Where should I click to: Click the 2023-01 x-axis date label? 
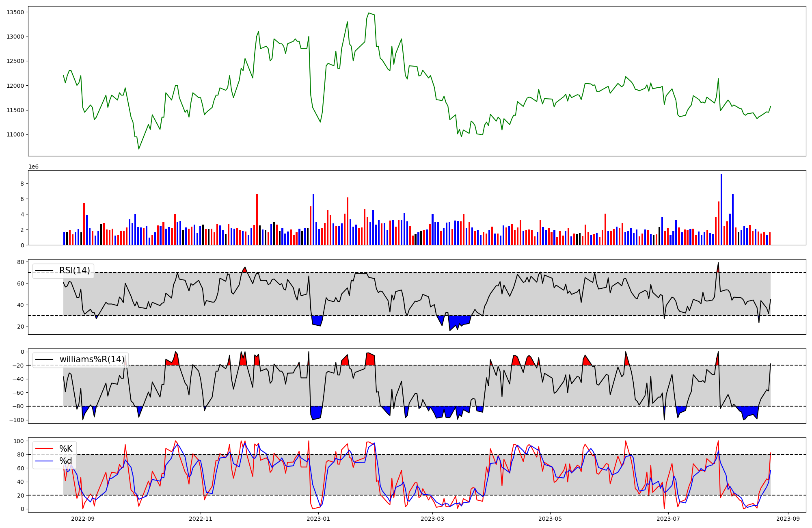tap(318, 519)
